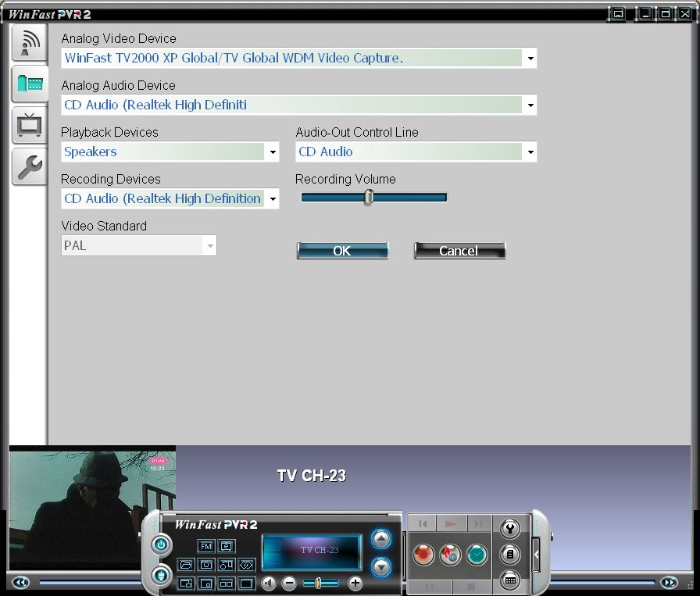Select the overlapping windows display icon

[186, 584]
